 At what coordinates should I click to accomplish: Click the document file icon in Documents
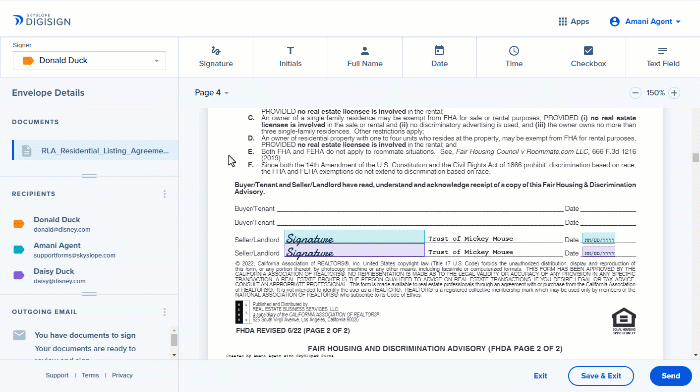point(27,151)
